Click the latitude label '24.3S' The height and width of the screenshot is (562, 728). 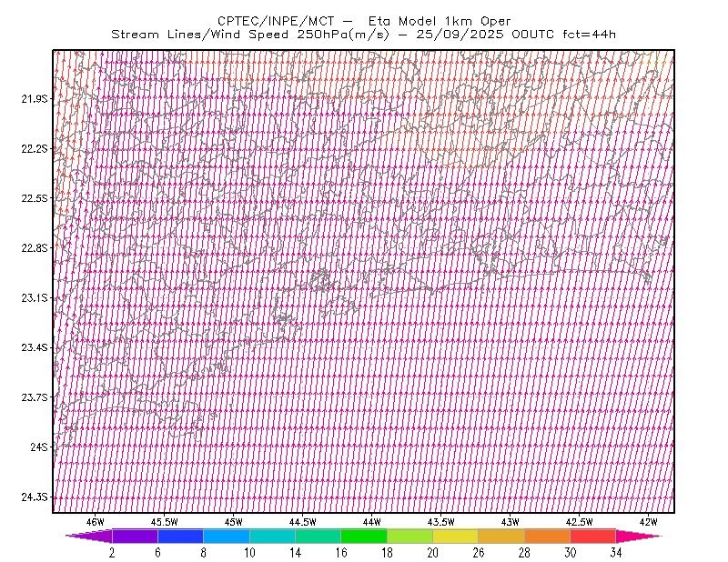[x=34, y=497]
